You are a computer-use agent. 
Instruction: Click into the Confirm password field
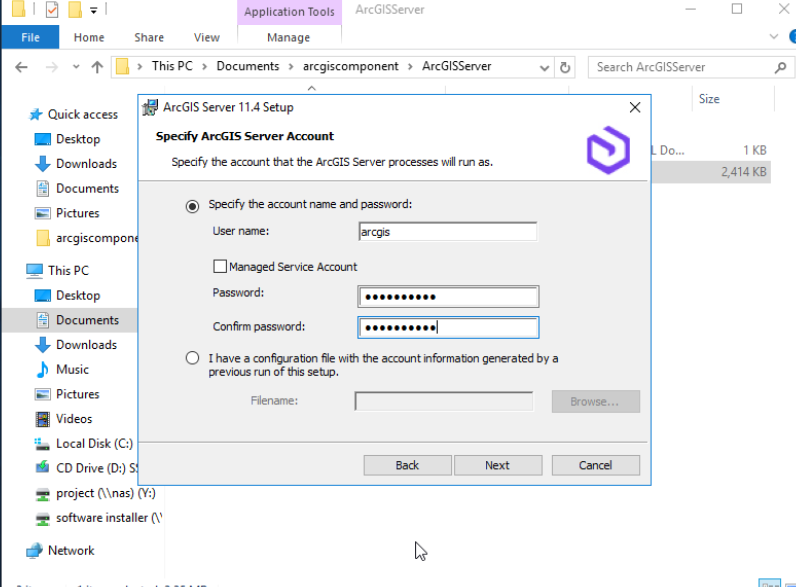tap(448, 328)
